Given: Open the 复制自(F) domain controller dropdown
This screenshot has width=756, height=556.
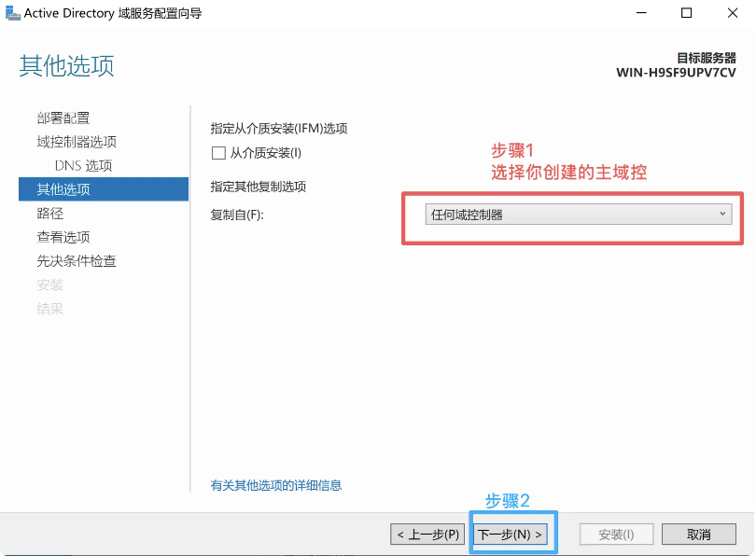Looking at the screenshot, I should click(578, 215).
